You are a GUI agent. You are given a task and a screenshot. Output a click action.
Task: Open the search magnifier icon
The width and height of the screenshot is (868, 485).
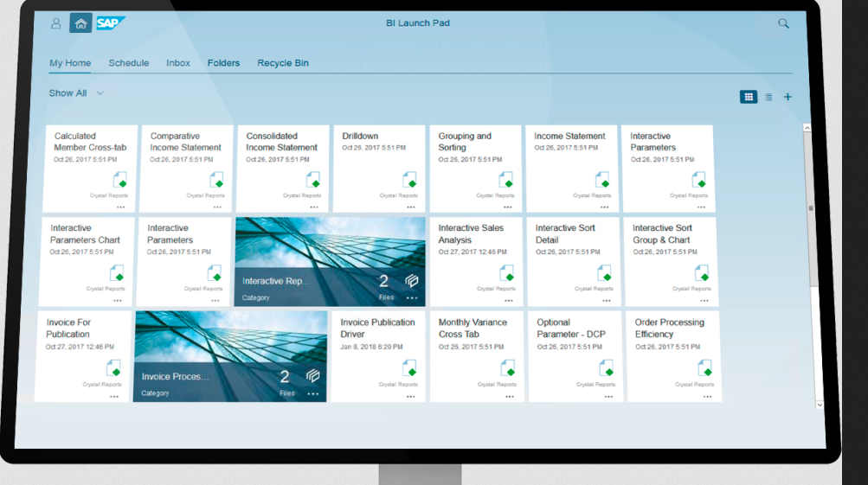point(783,23)
